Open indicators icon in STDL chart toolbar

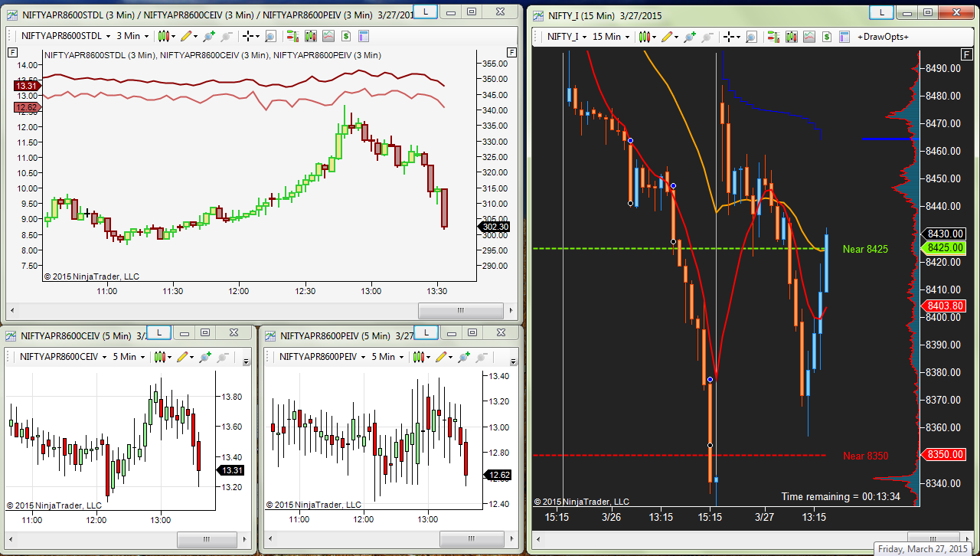pyautogui.click(x=328, y=36)
